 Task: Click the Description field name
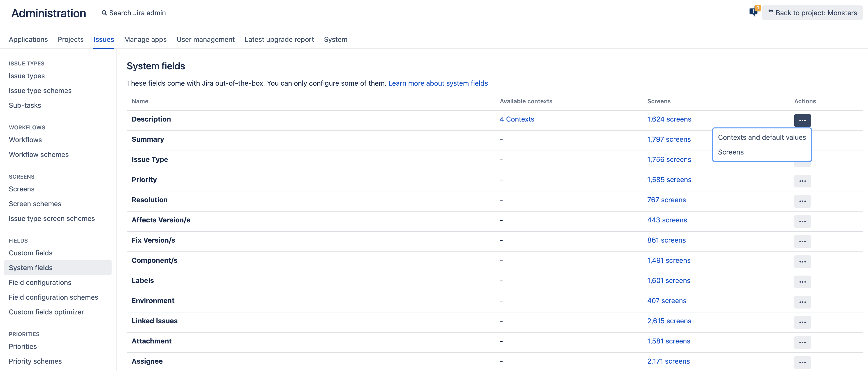[151, 119]
